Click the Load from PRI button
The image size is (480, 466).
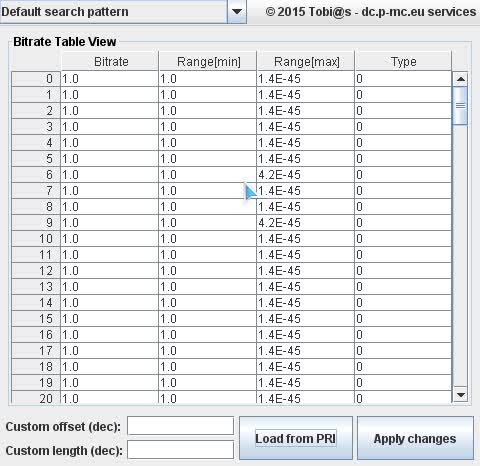[x=296, y=438]
